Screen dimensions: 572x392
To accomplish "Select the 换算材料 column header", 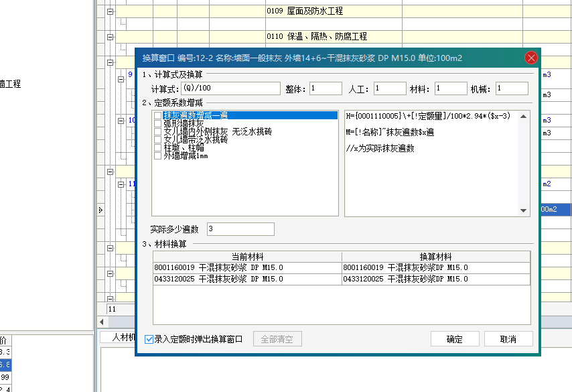I will (436, 257).
